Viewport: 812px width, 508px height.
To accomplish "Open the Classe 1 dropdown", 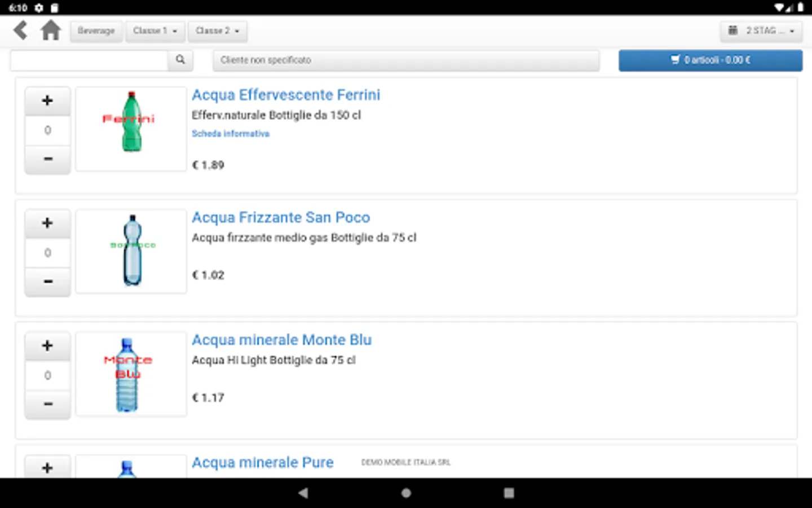I will (155, 31).
